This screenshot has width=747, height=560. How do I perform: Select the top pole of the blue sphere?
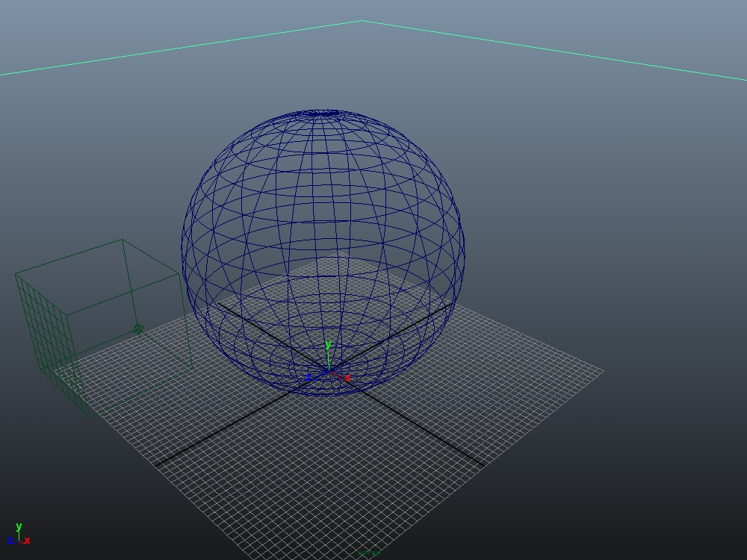coord(321,113)
